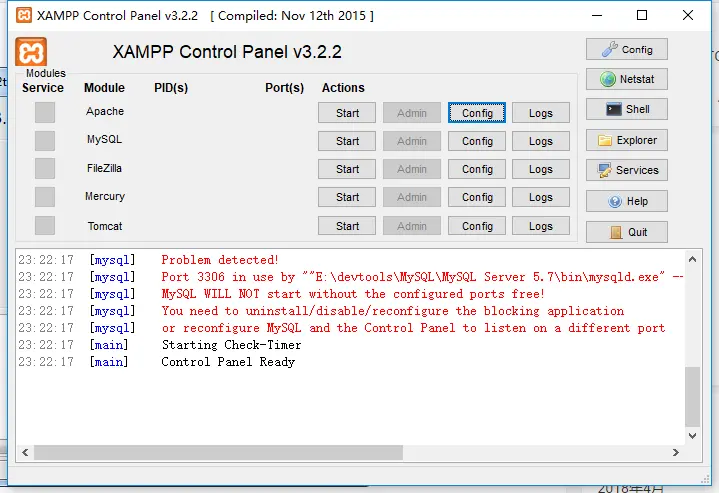
Task: Start the Tomcat module
Action: 347,226
